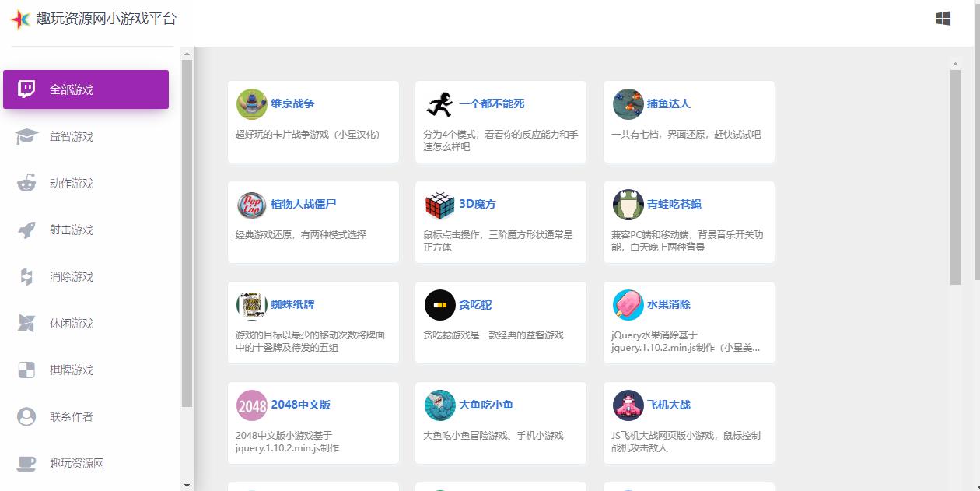
Task: Click the user avatar icon for 联系作者
Action: [26, 416]
